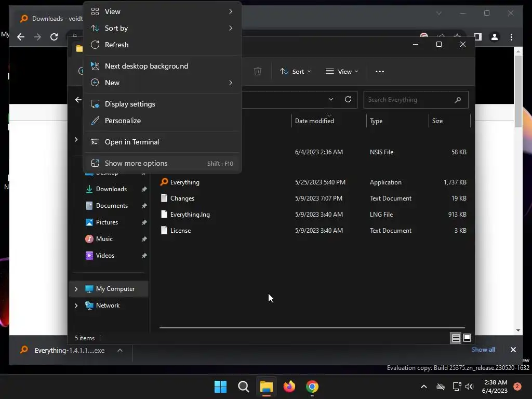The height and width of the screenshot is (399, 532).
Task: Switch to large thumbnails view icon
Action: click(467, 338)
